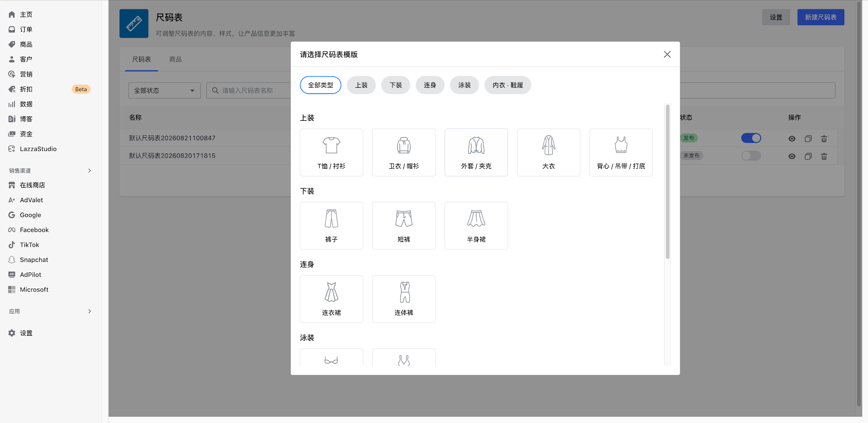Switch to the 商品 tab in 尺码表 page
The image size is (868, 423).
click(175, 59)
